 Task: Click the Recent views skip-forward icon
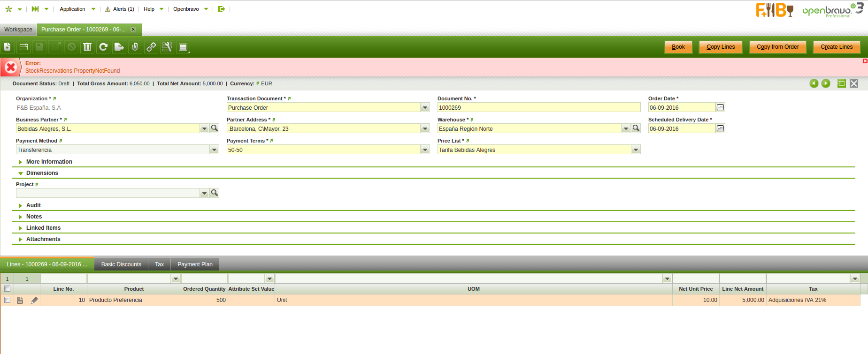(x=35, y=9)
